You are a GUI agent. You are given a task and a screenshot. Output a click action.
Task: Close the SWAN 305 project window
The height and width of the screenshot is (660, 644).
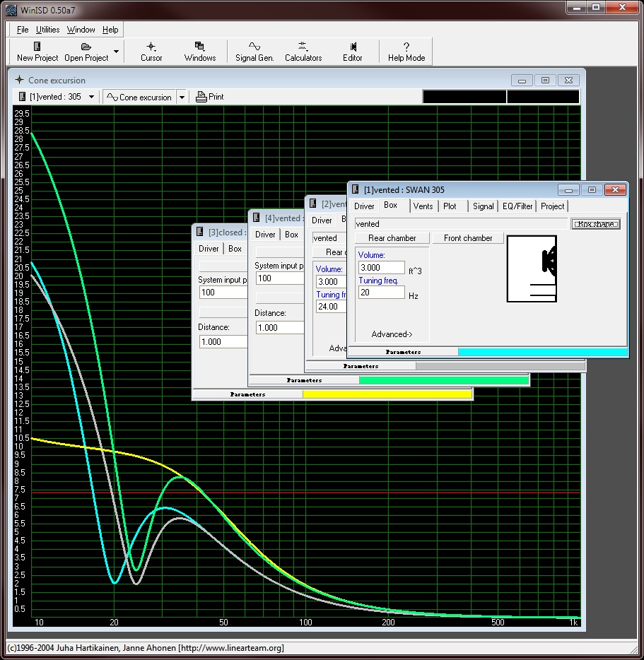click(x=615, y=190)
